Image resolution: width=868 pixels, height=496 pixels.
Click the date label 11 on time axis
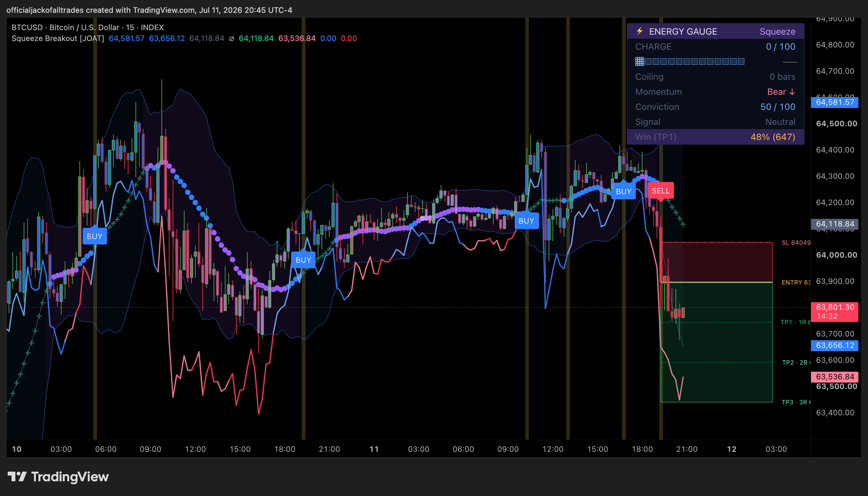tap(374, 449)
